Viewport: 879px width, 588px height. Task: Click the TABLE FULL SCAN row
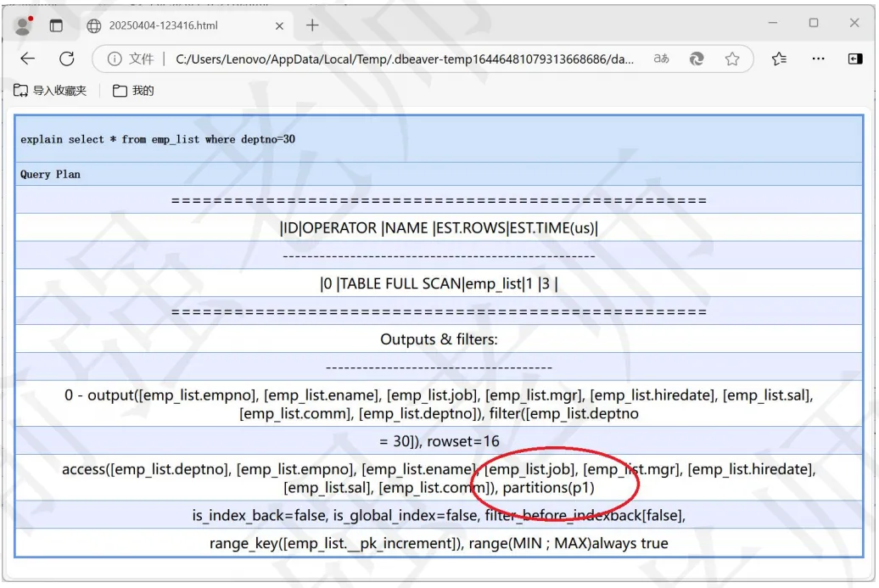click(x=439, y=283)
